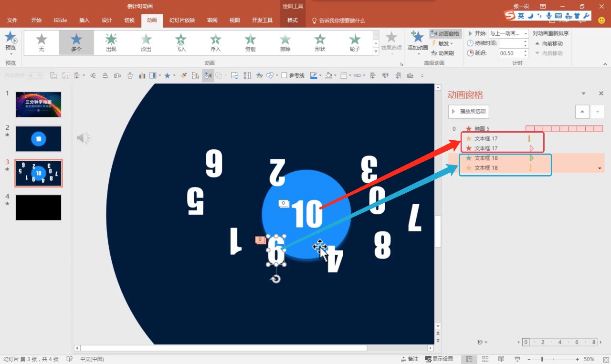Expand the animation gallery more arrow
The width and height of the screenshot is (611, 364).
[376, 51]
